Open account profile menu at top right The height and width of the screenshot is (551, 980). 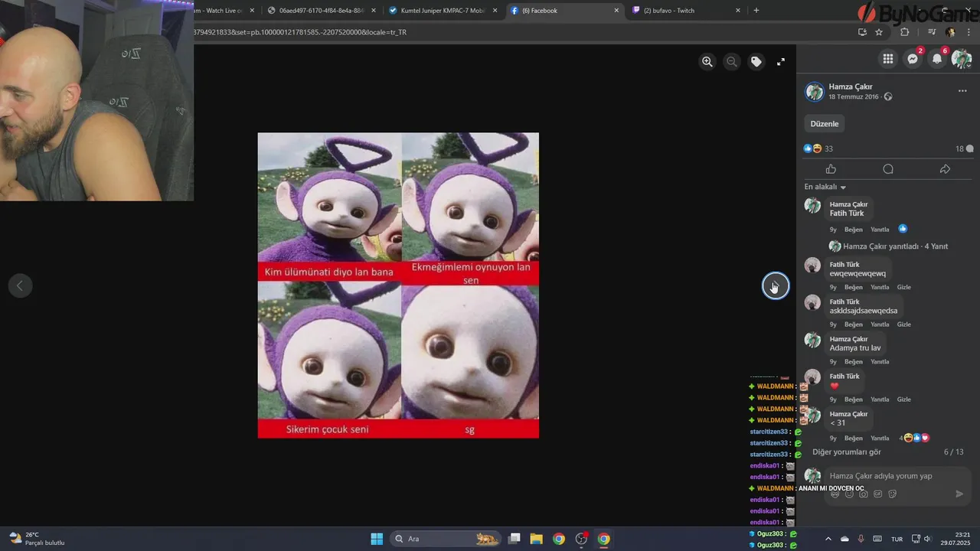[962, 59]
